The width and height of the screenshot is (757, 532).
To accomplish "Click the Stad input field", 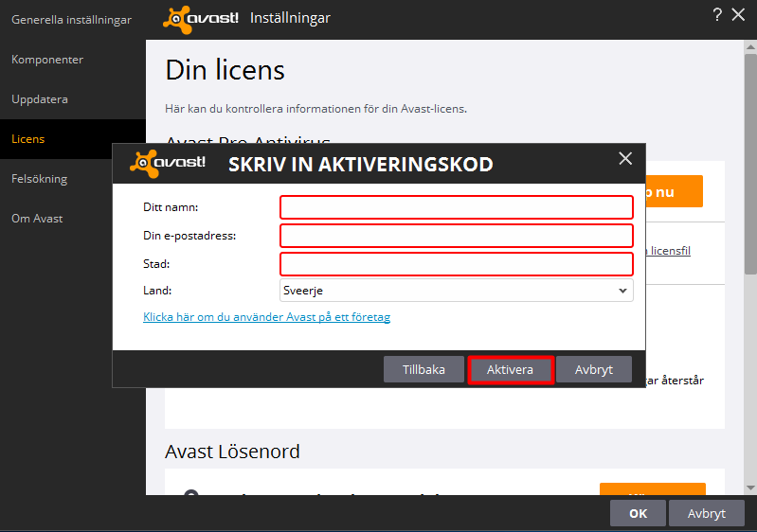I will pyautogui.click(x=457, y=264).
